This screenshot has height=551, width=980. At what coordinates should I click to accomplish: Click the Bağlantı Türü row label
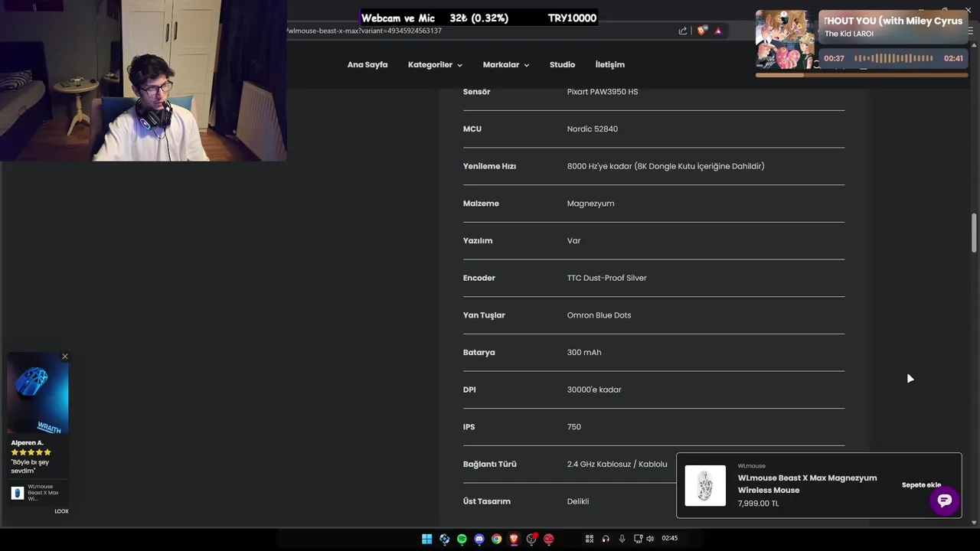[x=489, y=464]
